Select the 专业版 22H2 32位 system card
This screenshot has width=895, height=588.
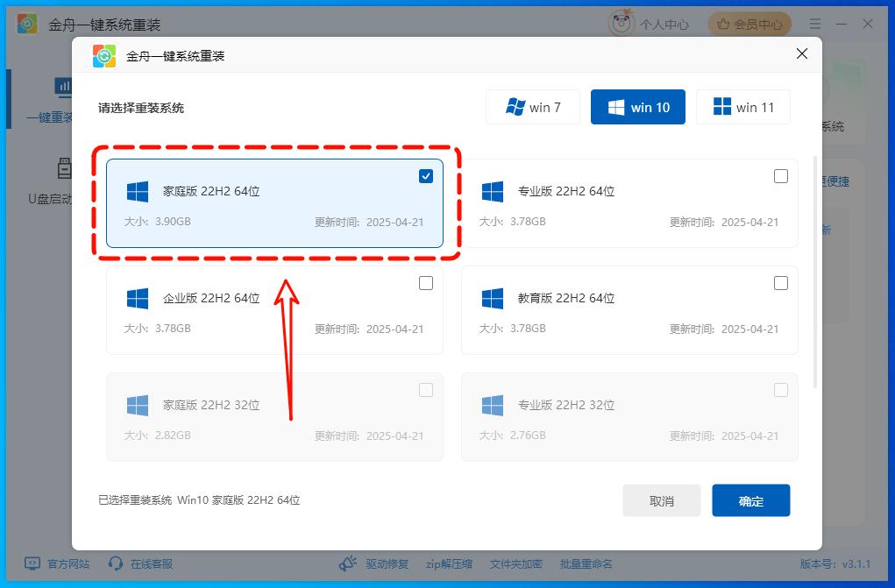[x=629, y=417]
